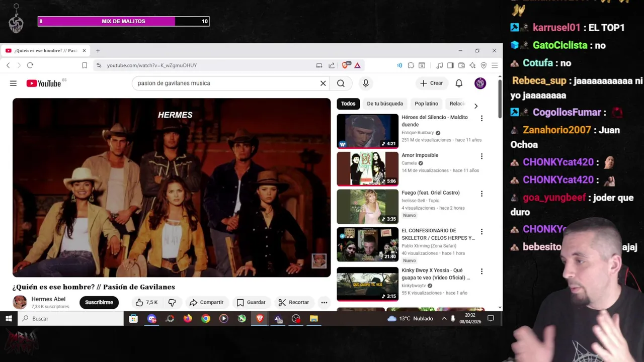
Task: Dislike the video thumbs down
Action: 172,302
